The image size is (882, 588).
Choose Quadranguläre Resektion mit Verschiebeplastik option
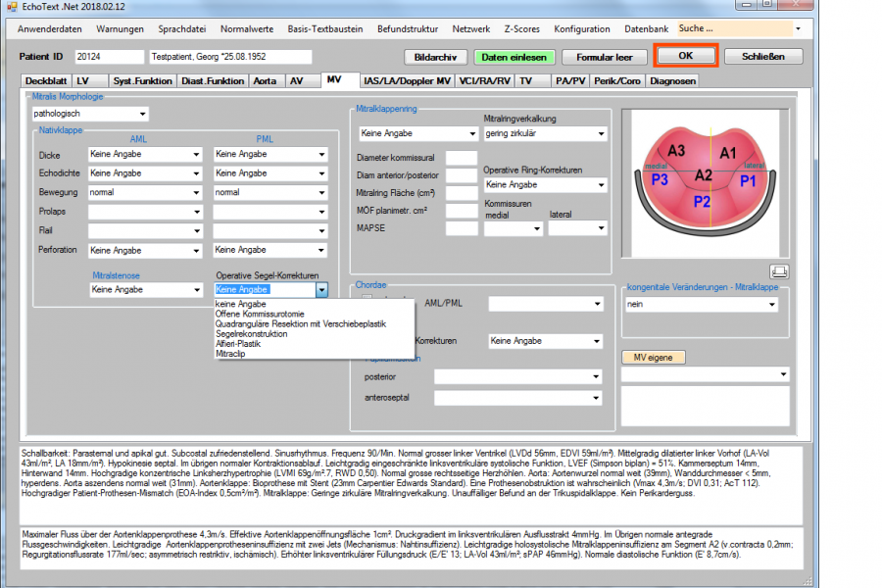(x=301, y=324)
